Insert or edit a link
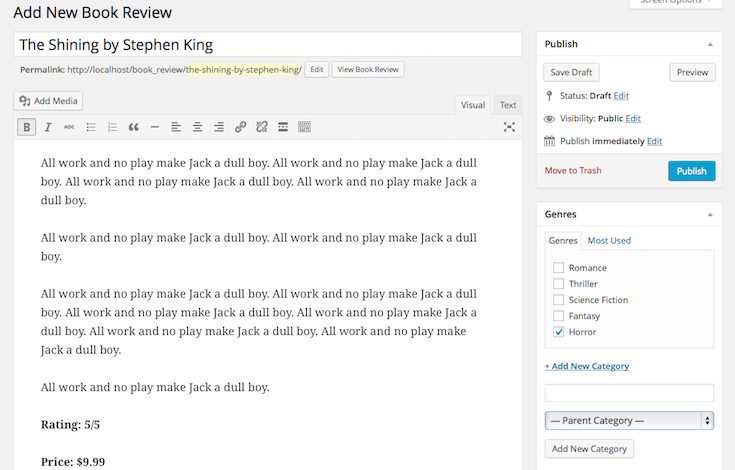The width and height of the screenshot is (735, 470). click(x=240, y=127)
